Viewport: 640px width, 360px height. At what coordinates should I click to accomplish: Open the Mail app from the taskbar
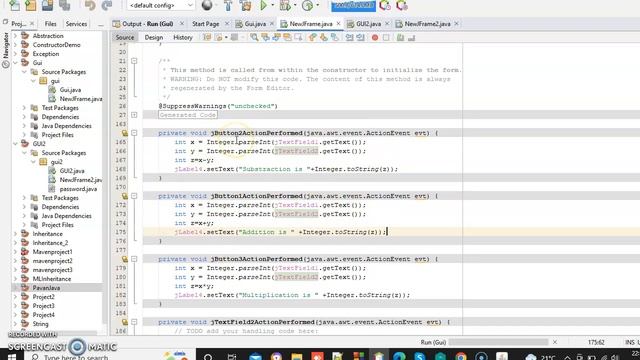tap(256, 356)
